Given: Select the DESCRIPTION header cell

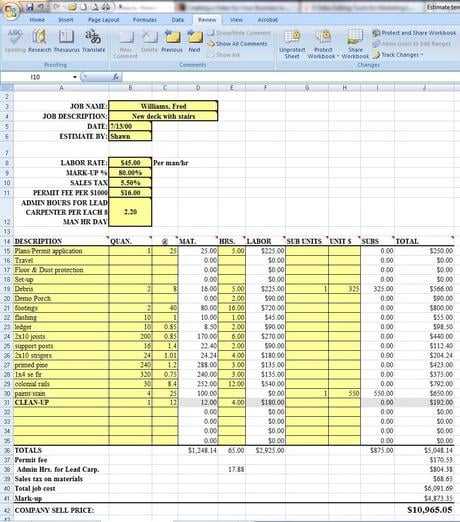Looking at the screenshot, I should click(61, 241).
